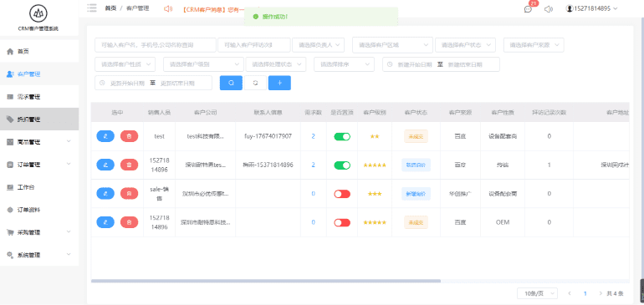Open the 请选择客户状态 dropdown
Image resolution: width=644 pixels, height=305 pixels.
tap(466, 45)
